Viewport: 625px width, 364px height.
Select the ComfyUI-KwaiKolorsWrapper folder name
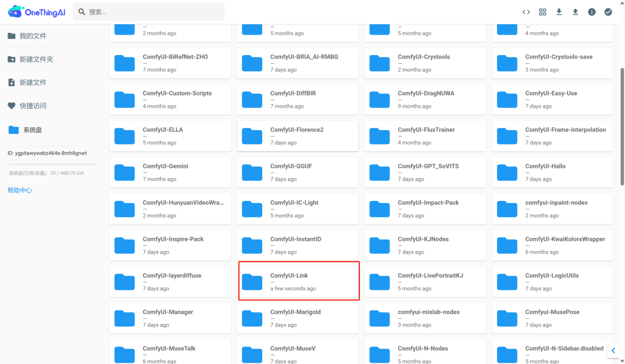tap(565, 239)
